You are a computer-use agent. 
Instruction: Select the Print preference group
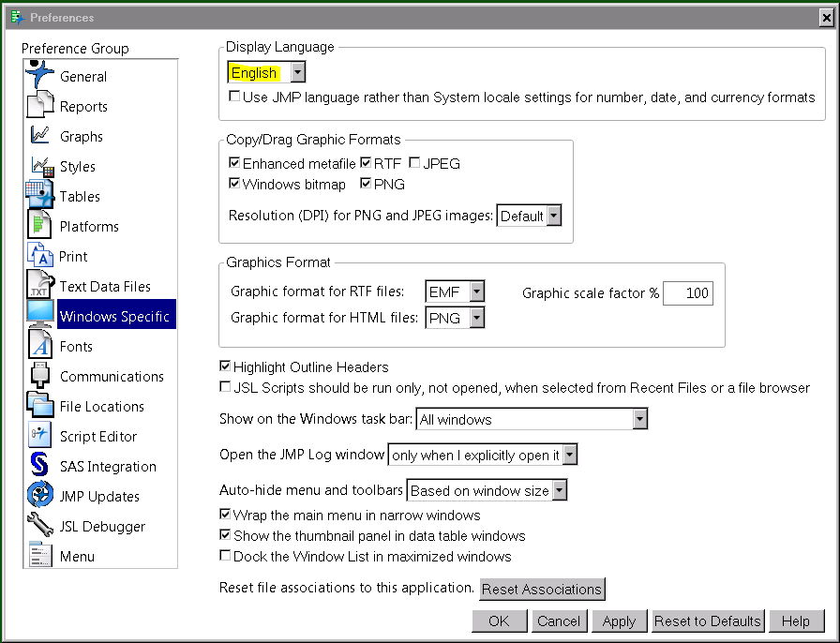73,257
